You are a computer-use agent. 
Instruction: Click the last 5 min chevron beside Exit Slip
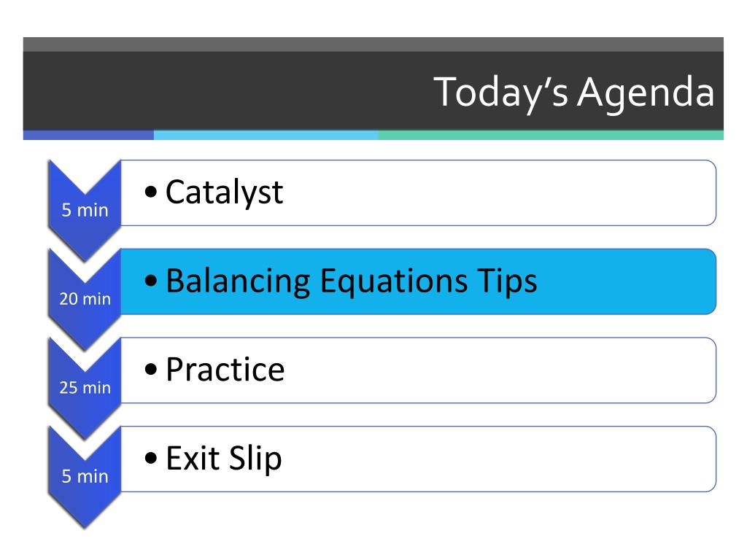tap(85, 476)
